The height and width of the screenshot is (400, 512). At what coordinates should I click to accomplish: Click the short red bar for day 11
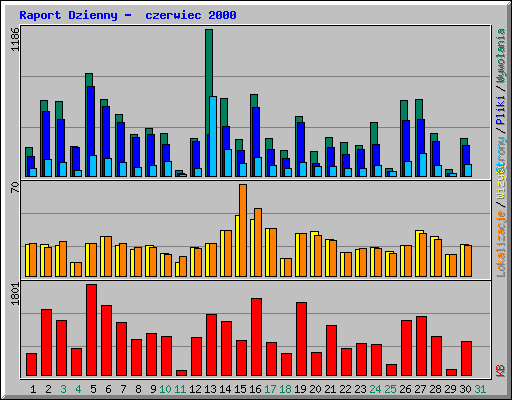181,373
